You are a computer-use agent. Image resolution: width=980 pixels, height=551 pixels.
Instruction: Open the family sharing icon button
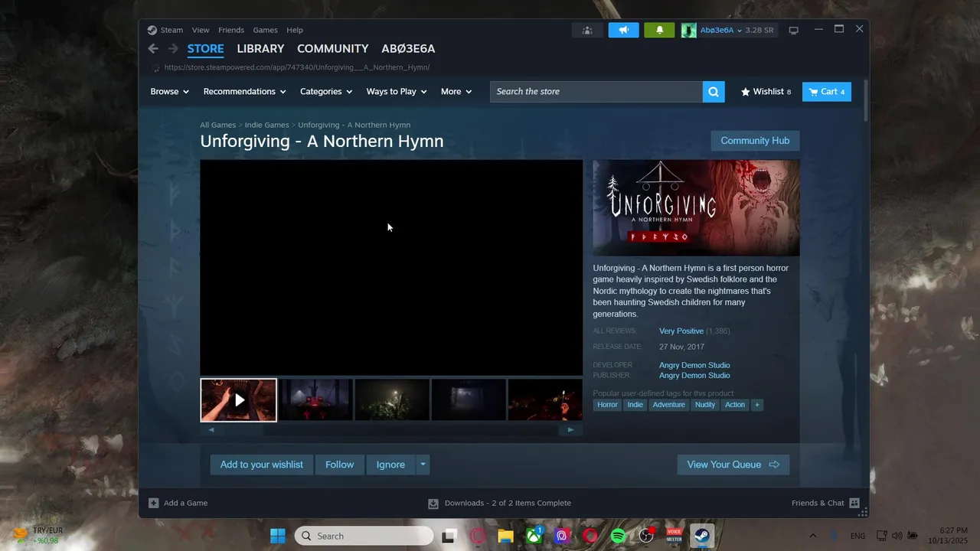click(587, 30)
